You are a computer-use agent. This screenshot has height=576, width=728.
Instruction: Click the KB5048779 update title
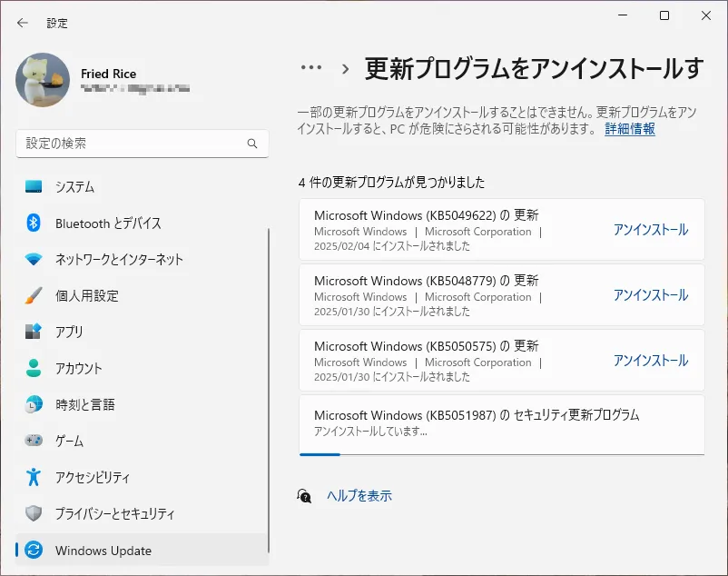(x=427, y=281)
